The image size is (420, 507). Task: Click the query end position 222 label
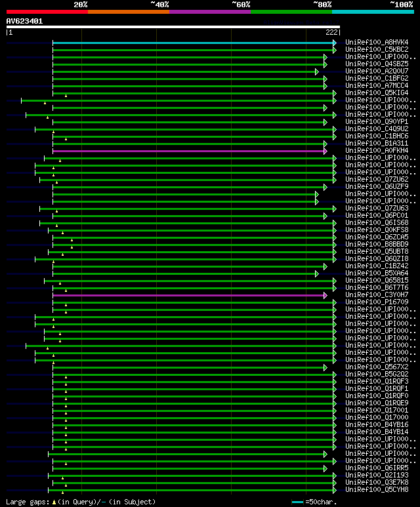(x=331, y=32)
